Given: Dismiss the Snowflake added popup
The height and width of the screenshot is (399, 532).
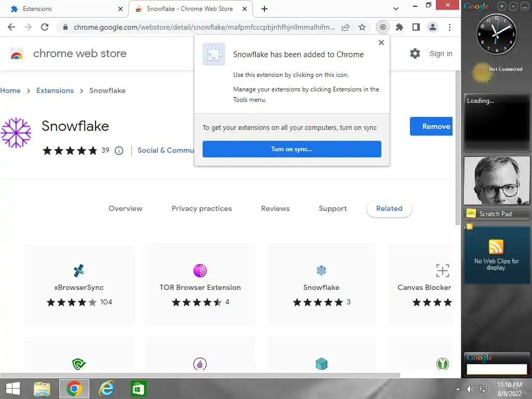Looking at the screenshot, I should (x=381, y=43).
